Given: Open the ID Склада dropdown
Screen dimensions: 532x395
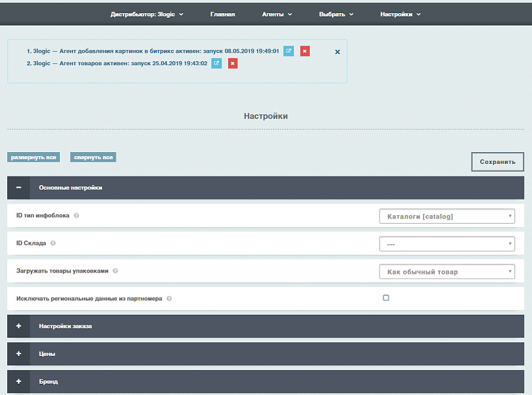Looking at the screenshot, I should point(447,244).
